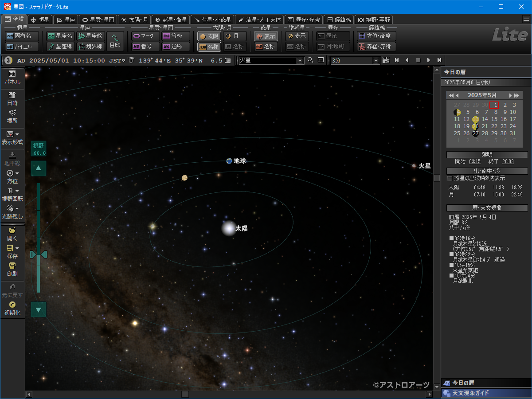Toggle the 太陽 sun display button

point(209,36)
